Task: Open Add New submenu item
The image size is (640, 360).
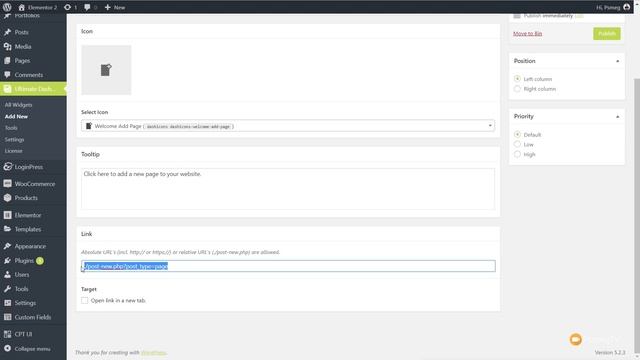Action: click(16, 116)
